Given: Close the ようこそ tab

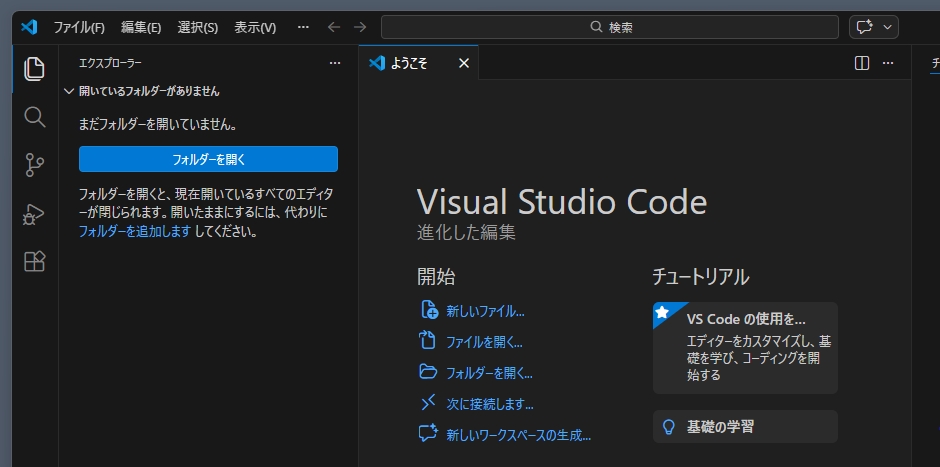Looking at the screenshot, I should 463,63.
